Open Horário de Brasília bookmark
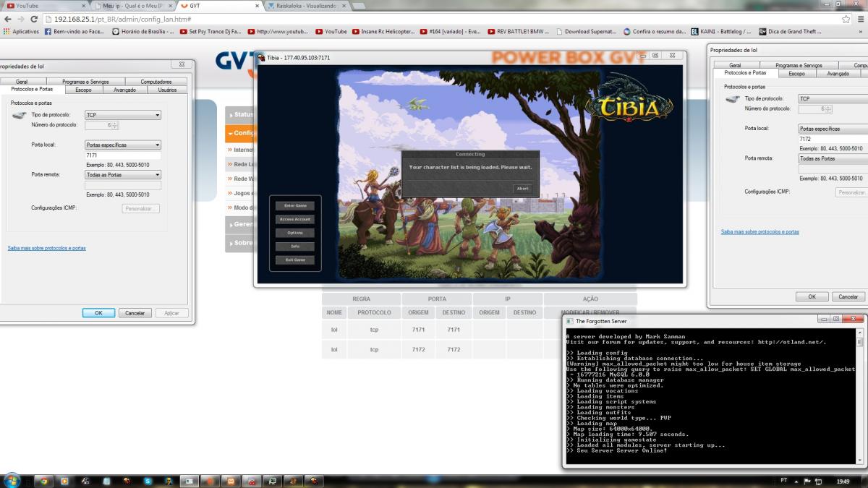The width and height of the screenshot is (868, 488). click(x=143, y=31)
